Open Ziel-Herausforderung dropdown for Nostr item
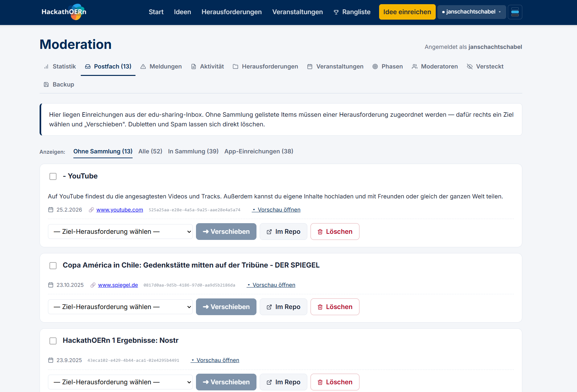Viewport: 577px width, 392px height. coord(120,382)
